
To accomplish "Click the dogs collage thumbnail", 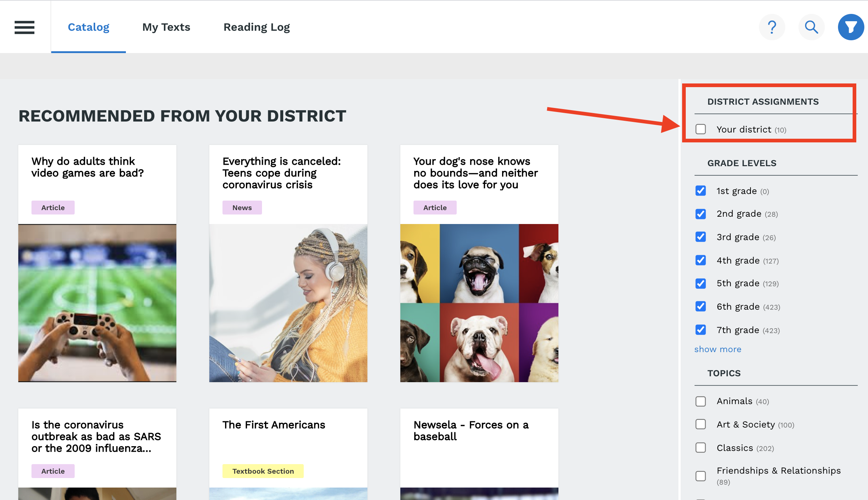I will point(479,303).
